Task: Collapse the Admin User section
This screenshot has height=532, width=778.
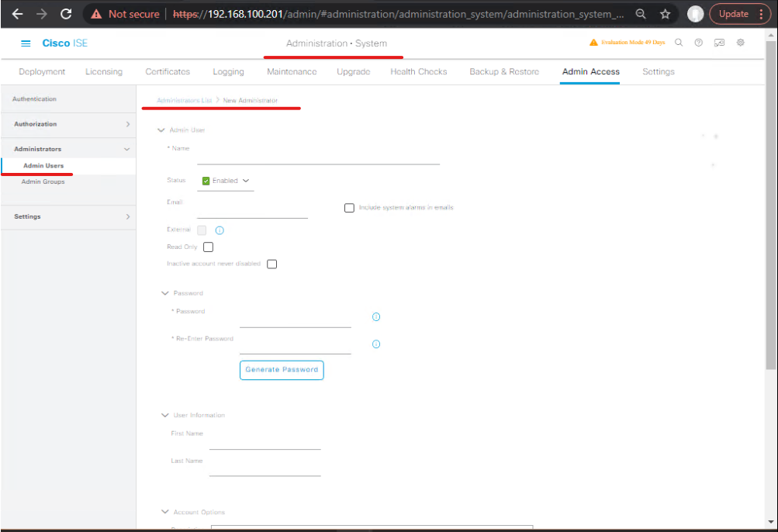Action: [x=161, y=130]
